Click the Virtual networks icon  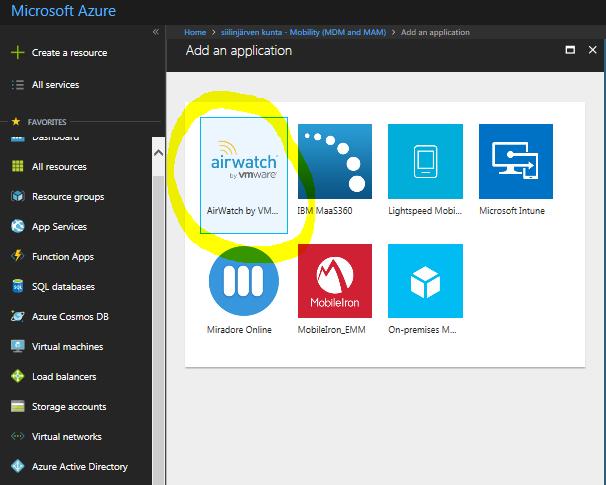18,436
